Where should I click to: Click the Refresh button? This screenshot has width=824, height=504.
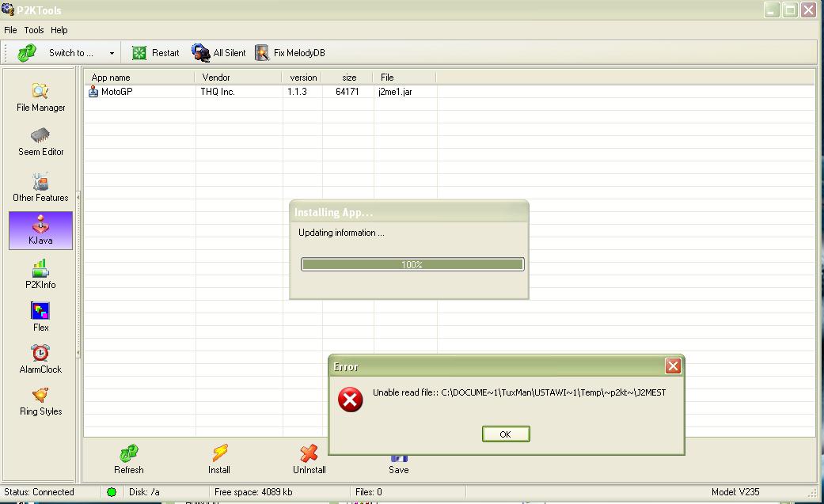tap(129, 459)
